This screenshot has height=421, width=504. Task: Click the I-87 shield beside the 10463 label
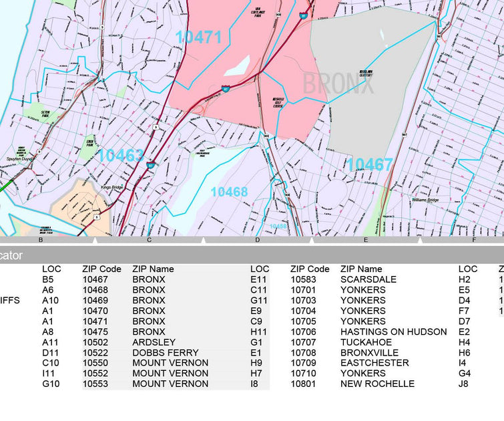(x=151, y=163)
